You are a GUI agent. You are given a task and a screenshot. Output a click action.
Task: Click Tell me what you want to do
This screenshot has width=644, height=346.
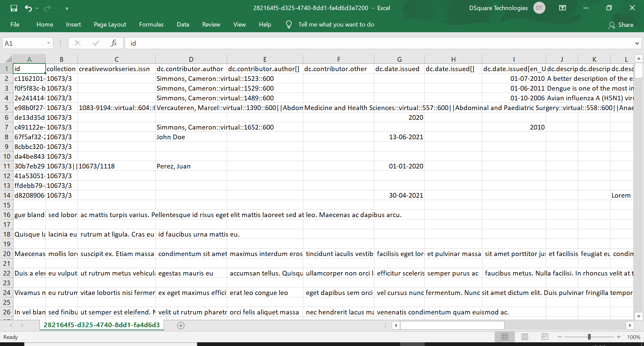[x=336, y=24]
